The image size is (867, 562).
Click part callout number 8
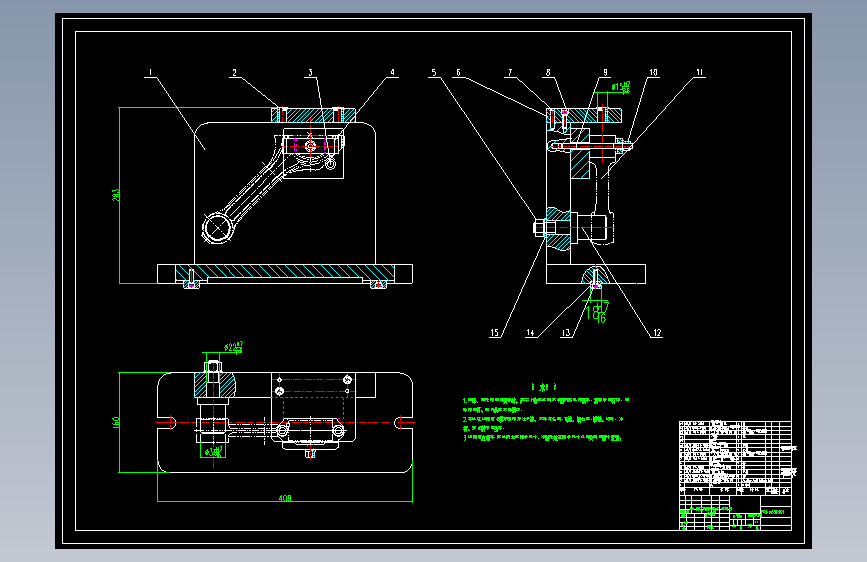pos(549,72)
